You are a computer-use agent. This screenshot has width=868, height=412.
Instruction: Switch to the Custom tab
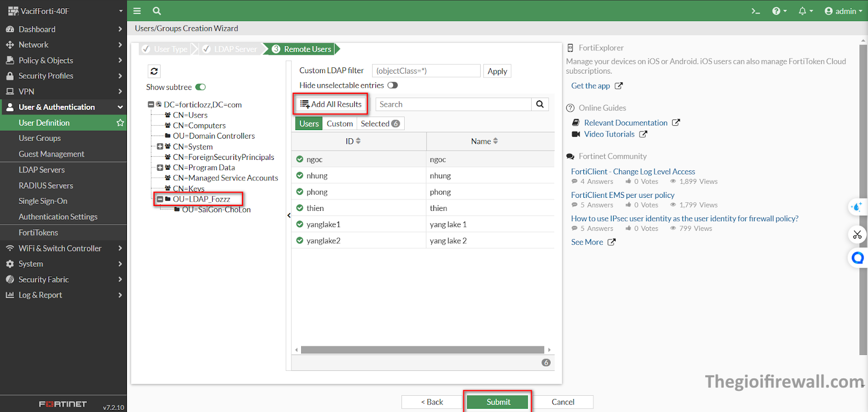(x=340, y=124)
